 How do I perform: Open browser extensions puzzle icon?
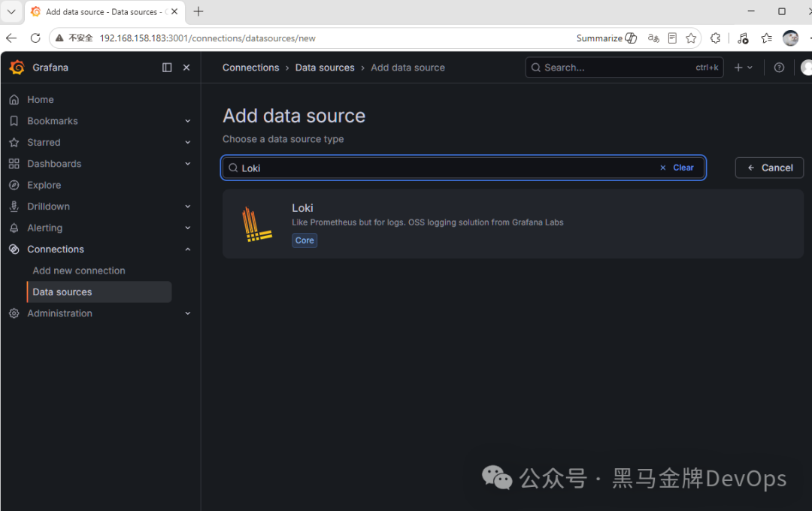coord(715,38)
